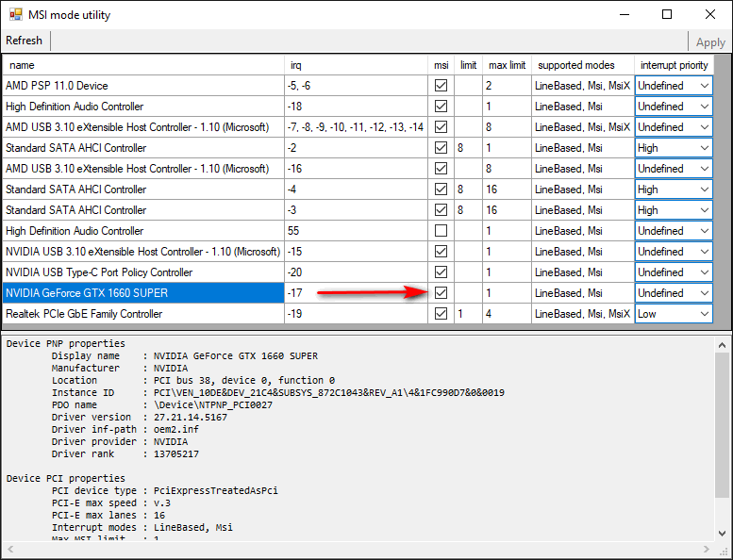This screenshot has height=560, width=733.
Task: Click the Apply button
Action: [710, 42]
